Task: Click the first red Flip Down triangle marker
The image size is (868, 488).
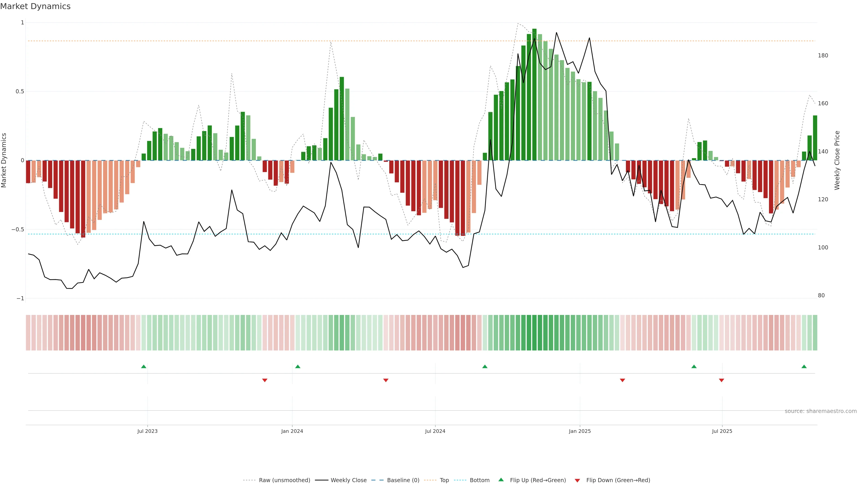Action: [264, 380]
